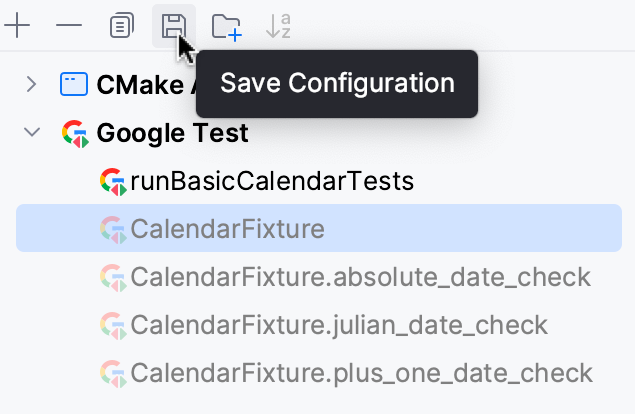This screenshot has width=635, height=414.
Task: Collapse the Google Test node chevron
Action: pyautogui.click(x=31, y=133)
